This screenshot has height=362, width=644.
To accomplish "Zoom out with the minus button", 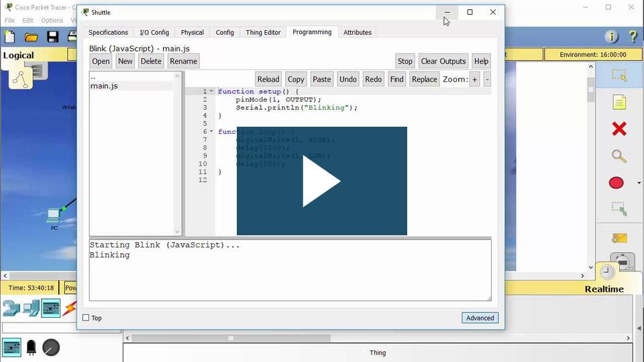I will [487, 79].
